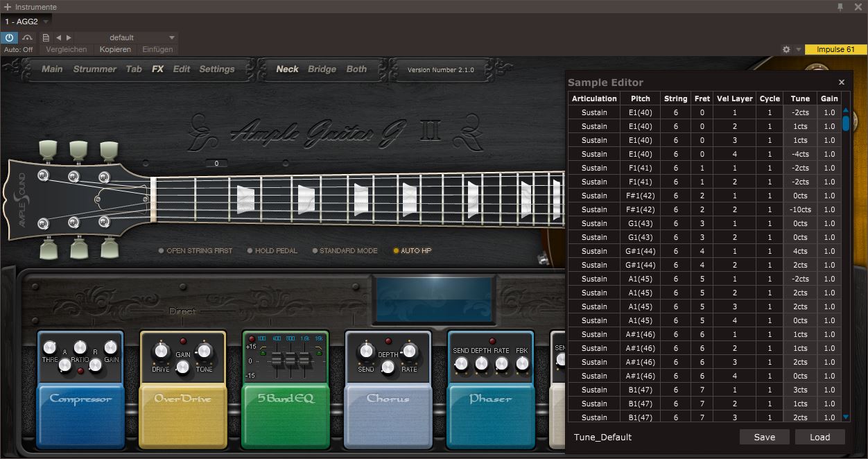The width and height of the screenshot is (868, 459).
Task: Click the Phaser FBK knob
Action: [x=522, y=363]
